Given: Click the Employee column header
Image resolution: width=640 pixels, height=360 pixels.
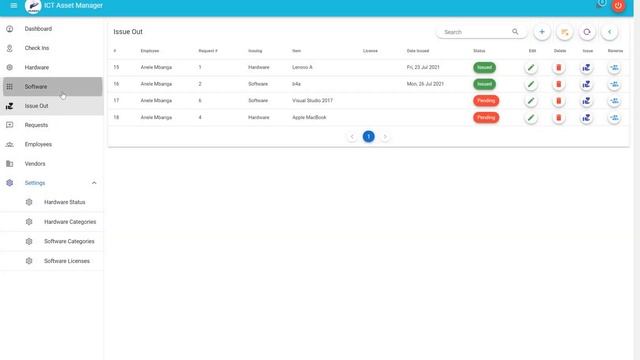Looking at the screenshot, I should click(x=150, y=51).
